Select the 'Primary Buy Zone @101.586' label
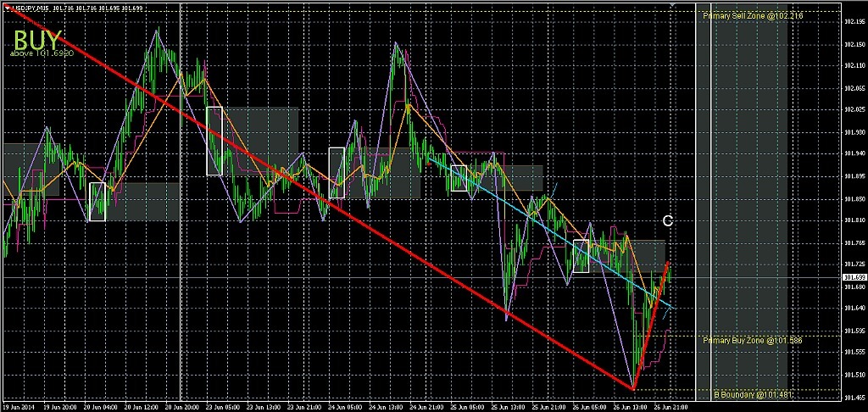This screenshot has height=412, width=868. coord(753,341)
